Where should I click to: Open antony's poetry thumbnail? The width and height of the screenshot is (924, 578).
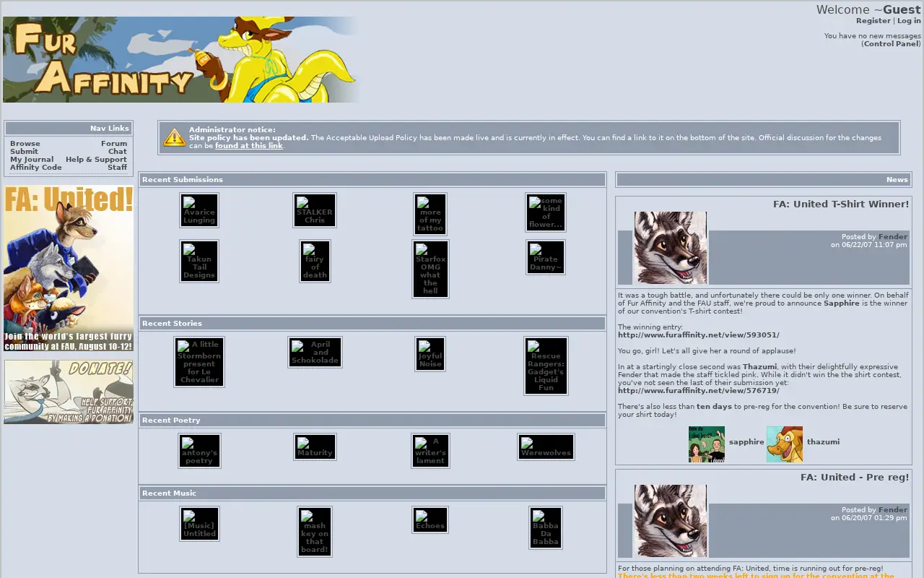pyautogui.click(x=199, y=451)
